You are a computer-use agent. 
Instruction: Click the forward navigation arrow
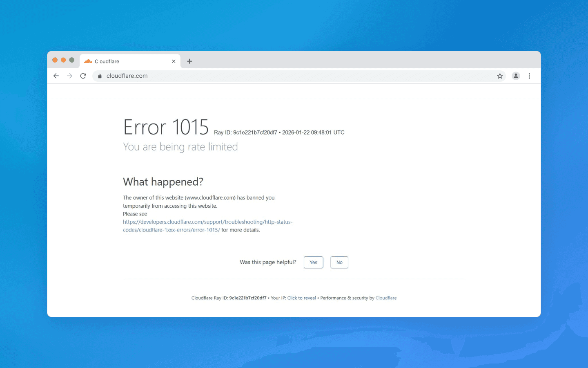69,76
